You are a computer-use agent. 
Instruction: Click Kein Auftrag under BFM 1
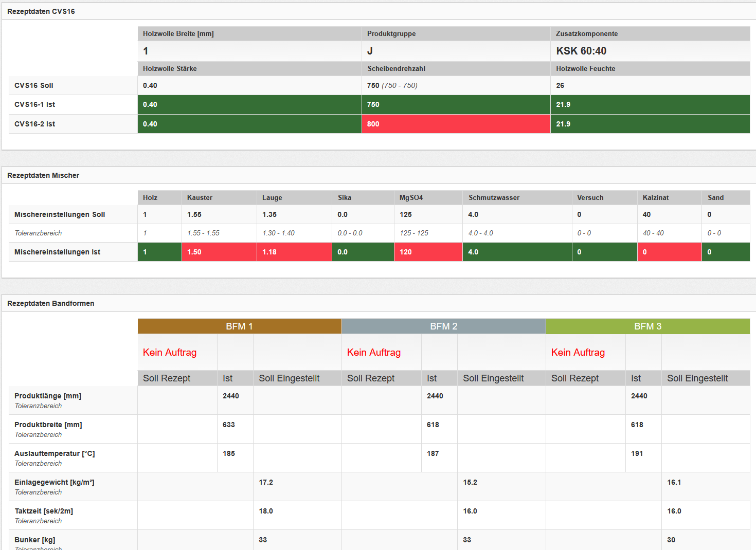pos(170,353)
